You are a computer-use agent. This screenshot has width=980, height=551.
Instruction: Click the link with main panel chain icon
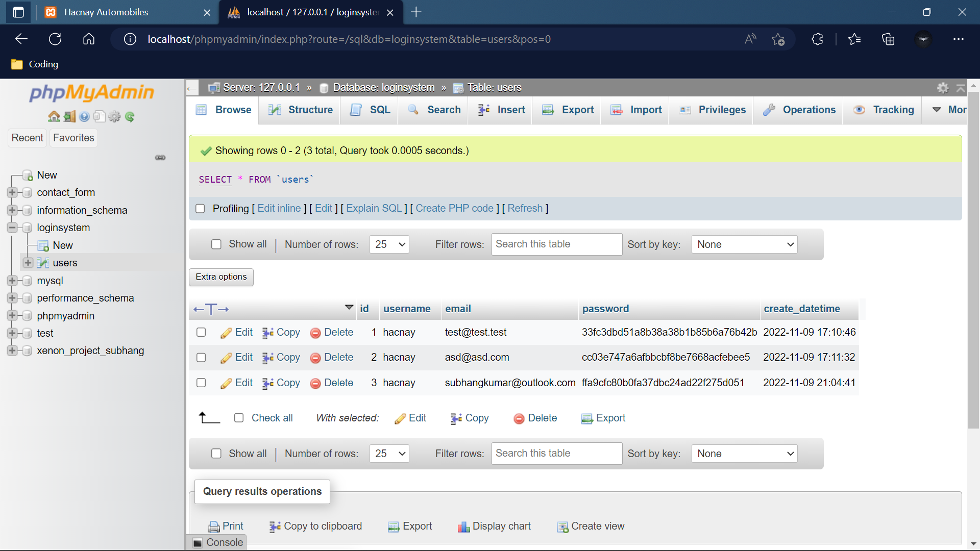160,158
